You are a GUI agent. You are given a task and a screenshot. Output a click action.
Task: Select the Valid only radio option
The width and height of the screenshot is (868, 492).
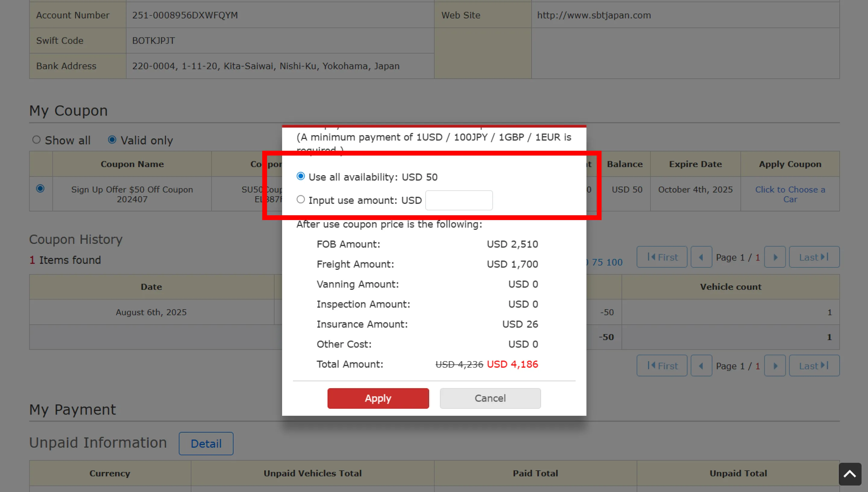pos(112,140)
